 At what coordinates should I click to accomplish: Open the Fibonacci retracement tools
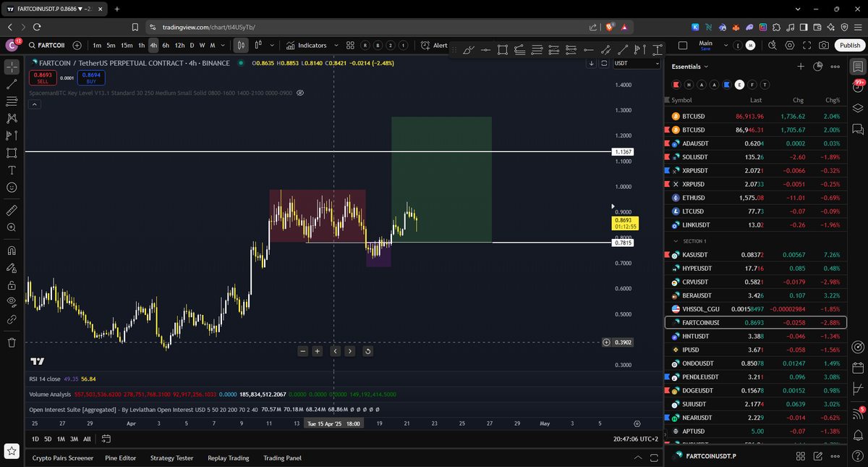pos(12,101)
